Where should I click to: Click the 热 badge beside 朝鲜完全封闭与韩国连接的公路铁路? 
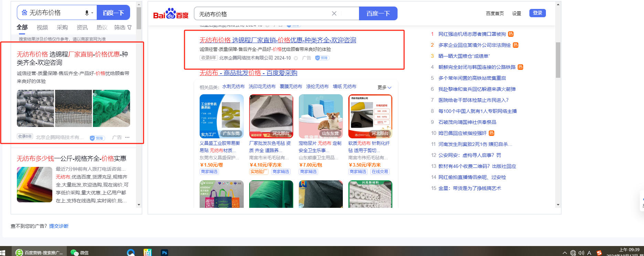[x=520, y=67]
